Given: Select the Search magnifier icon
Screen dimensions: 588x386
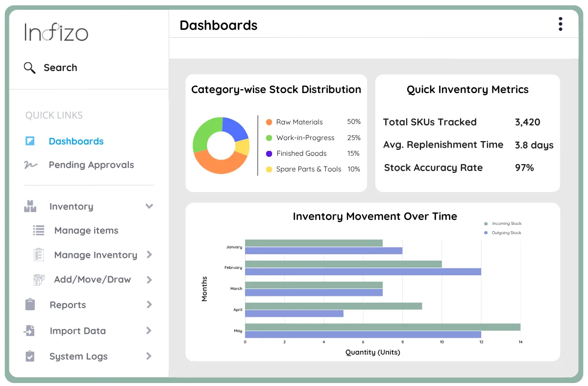Looking at the screenshot, I should click(x=29, y=68).
